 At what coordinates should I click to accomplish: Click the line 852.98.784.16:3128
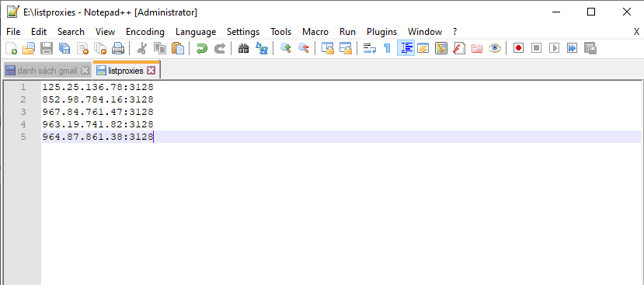pos(98,99)
